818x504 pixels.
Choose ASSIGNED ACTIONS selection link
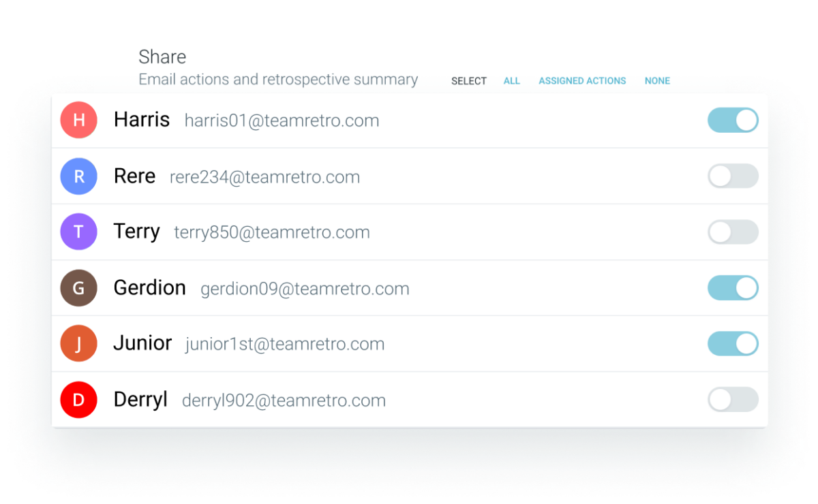[x=582, y=81]
